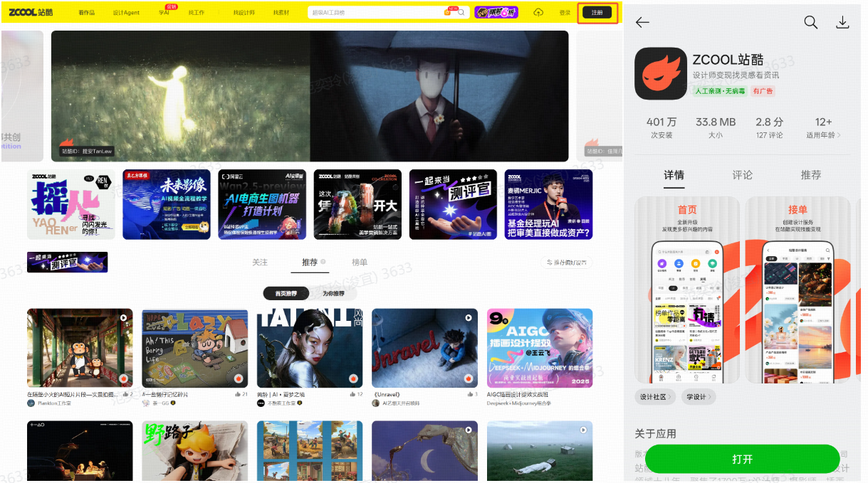Image resolution: width=868 pixels, height=483 pixels.
Task: Open the crescent moon artwork thumbnail
Action: [424, 451]
